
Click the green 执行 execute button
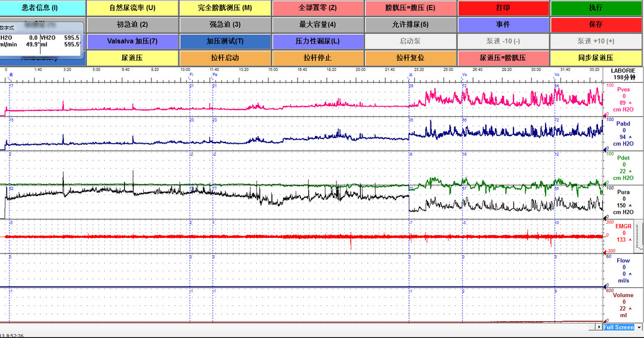pos(595,8)
